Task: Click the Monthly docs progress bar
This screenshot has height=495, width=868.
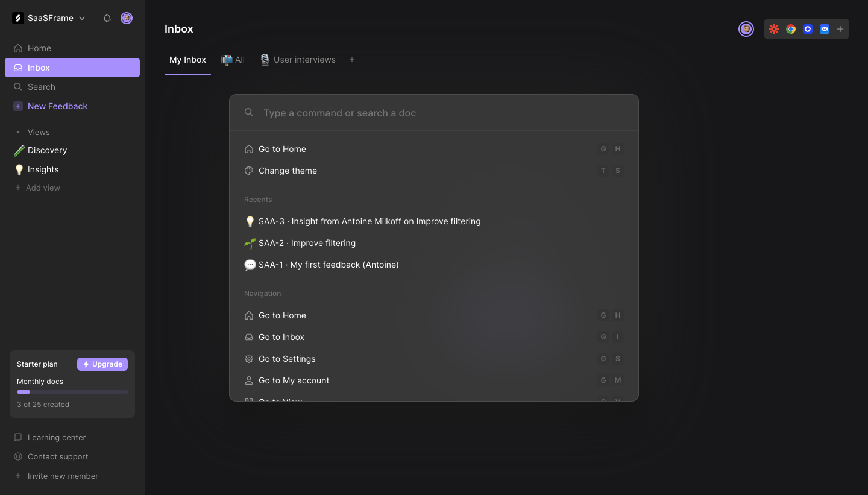Action: 72,392
